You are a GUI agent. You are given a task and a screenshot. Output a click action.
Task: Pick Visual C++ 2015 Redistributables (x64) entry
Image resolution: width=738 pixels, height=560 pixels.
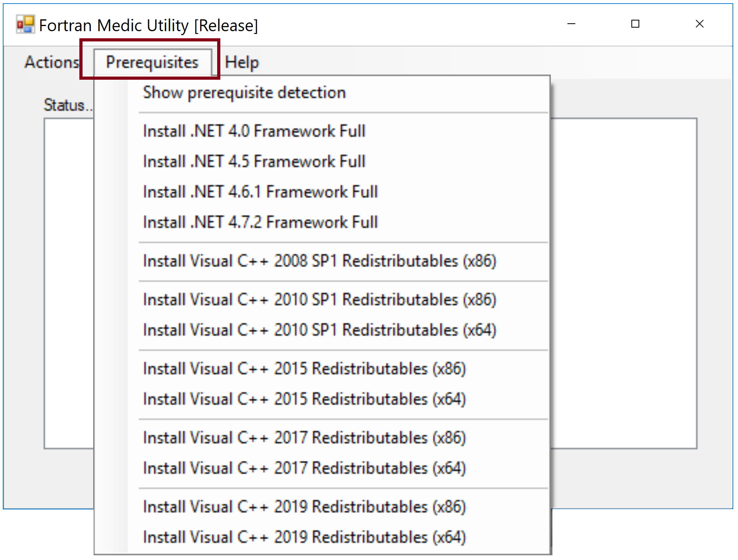click(322, 399)
